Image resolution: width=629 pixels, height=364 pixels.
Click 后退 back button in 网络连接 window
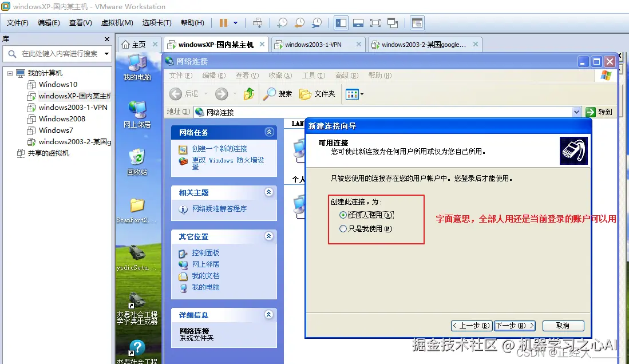click(x=184, y=94)
